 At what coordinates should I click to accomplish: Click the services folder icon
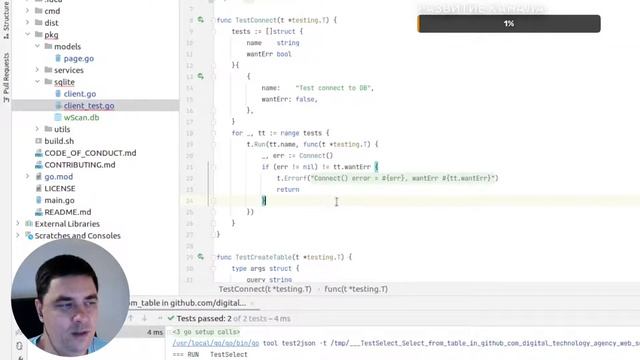point(48,70)
